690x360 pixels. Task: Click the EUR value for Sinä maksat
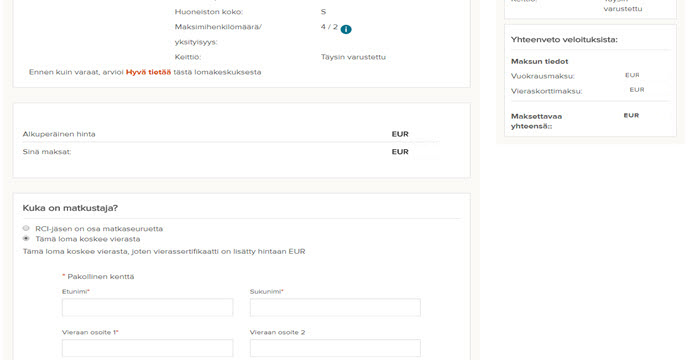click(400, 152)
